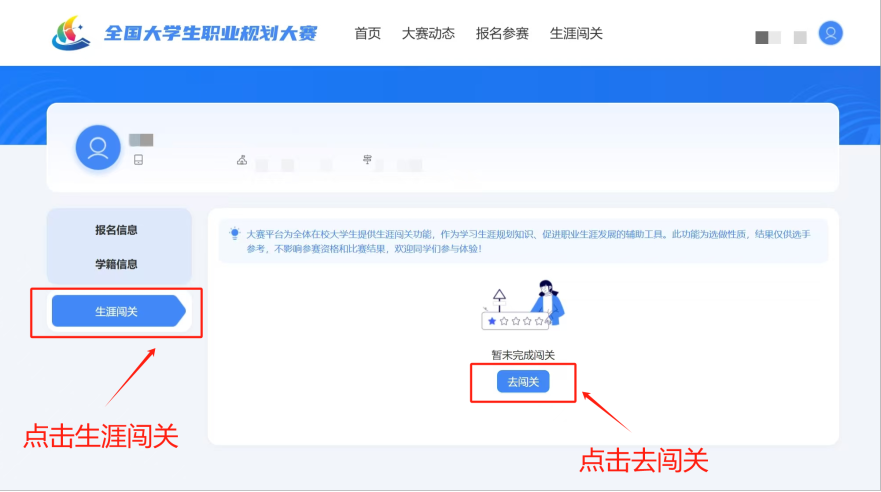Select the 生涯闯关 tab in left sidebar
Viewport: 881px width, 492px height.
[117, 312]
